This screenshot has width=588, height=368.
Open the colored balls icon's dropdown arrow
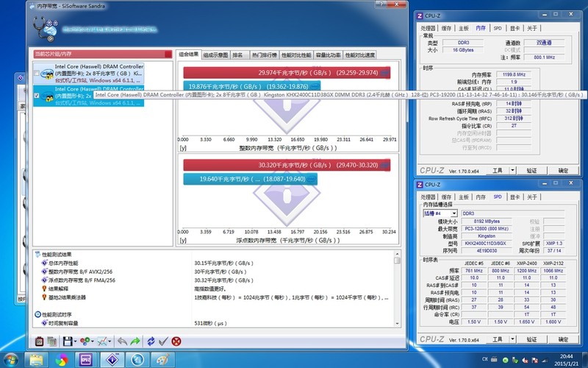point(93,342)
